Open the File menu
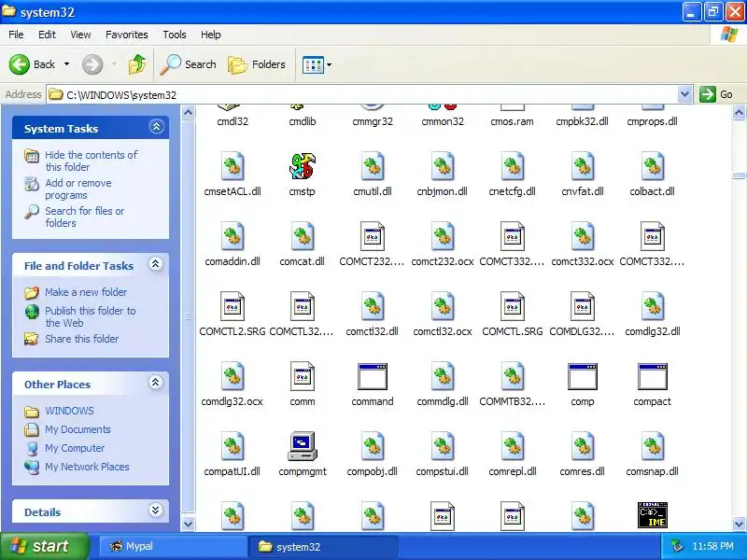 pyautogui.click(x=16, y=35)
